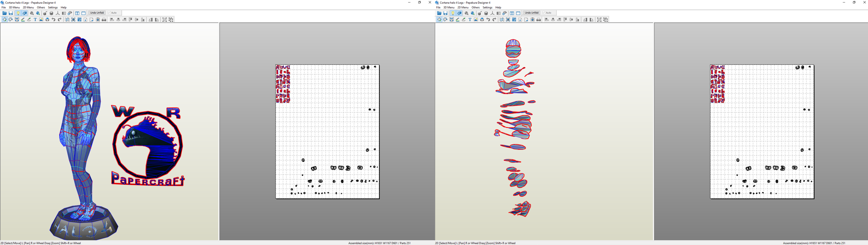Click the Print icon in left window

104,19
